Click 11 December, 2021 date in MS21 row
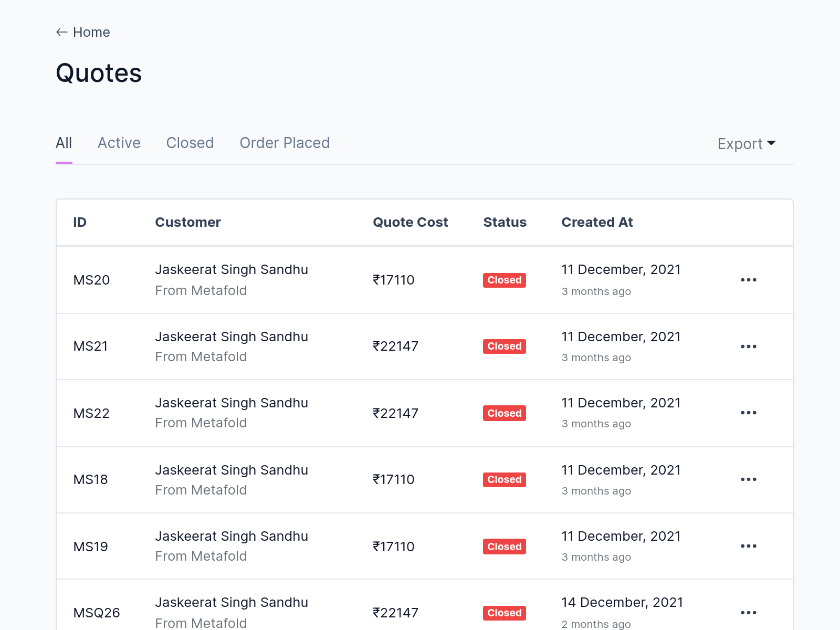This screenshot has height=630, width=840. coord(621,337)
